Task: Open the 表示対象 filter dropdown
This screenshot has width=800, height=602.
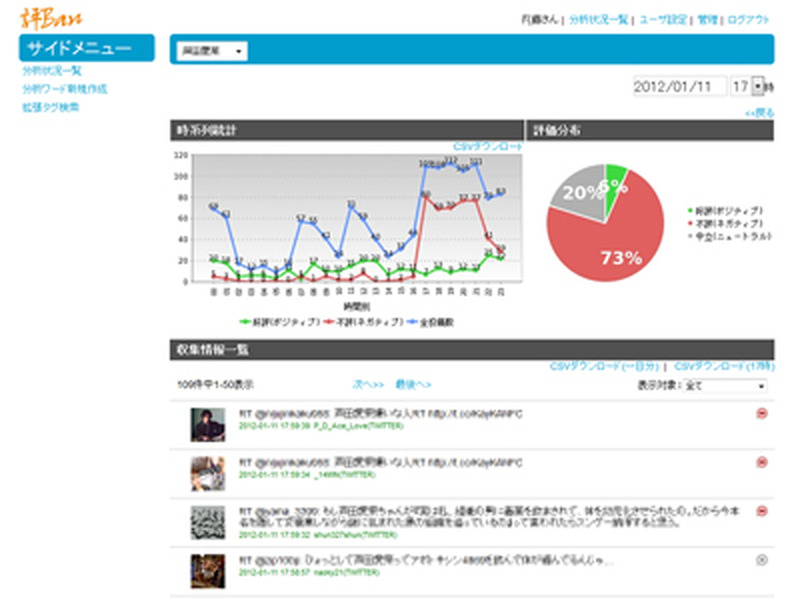Action: point(725,385)
